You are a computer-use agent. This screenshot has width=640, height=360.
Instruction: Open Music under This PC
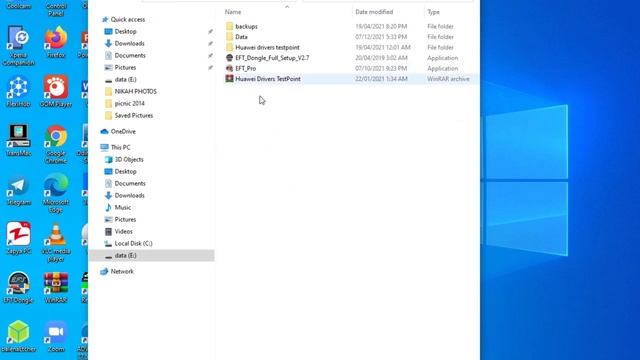coord(122,207)
